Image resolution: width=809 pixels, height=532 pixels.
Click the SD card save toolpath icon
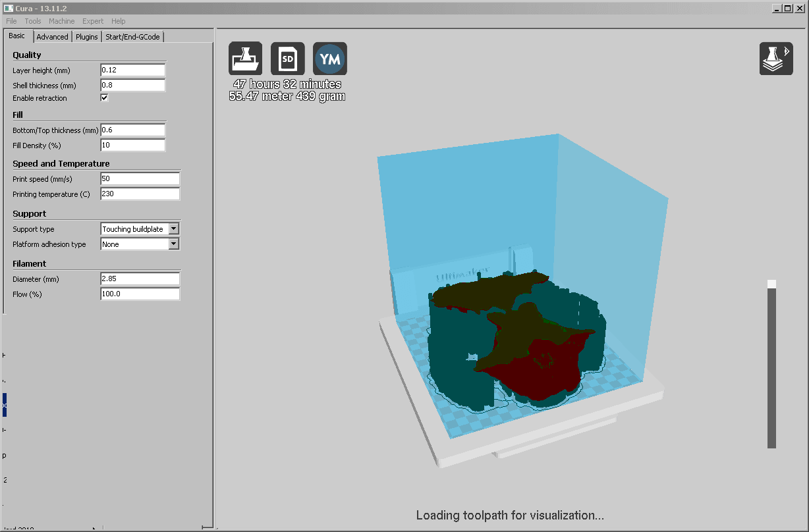tap(288, 59)
